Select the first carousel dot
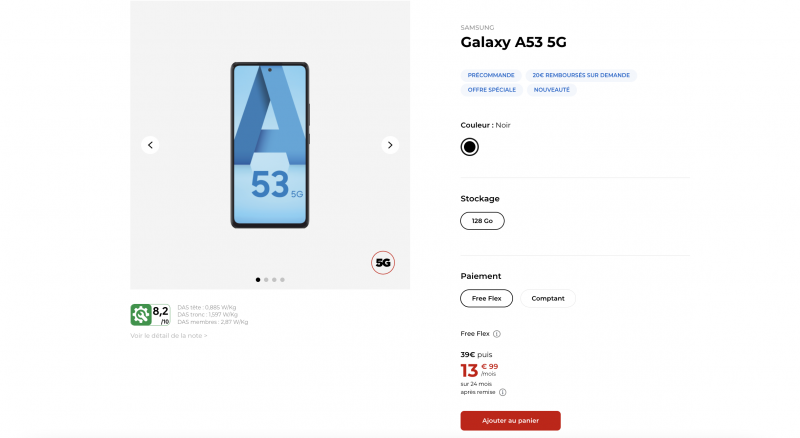800x438 pixels. click(258, 280)
